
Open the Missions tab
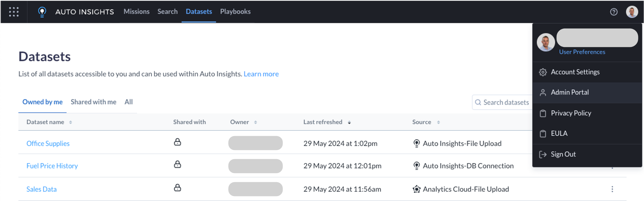137,12
